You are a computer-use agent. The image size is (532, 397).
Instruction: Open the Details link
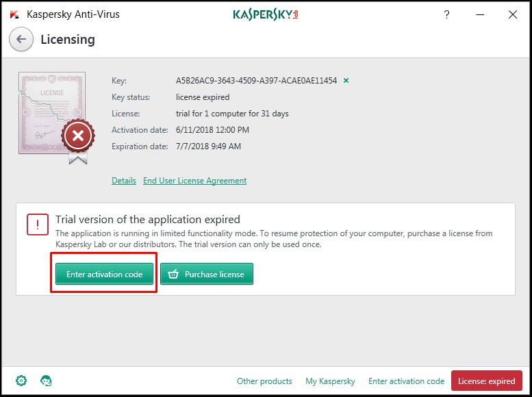[x=124, y=181]
